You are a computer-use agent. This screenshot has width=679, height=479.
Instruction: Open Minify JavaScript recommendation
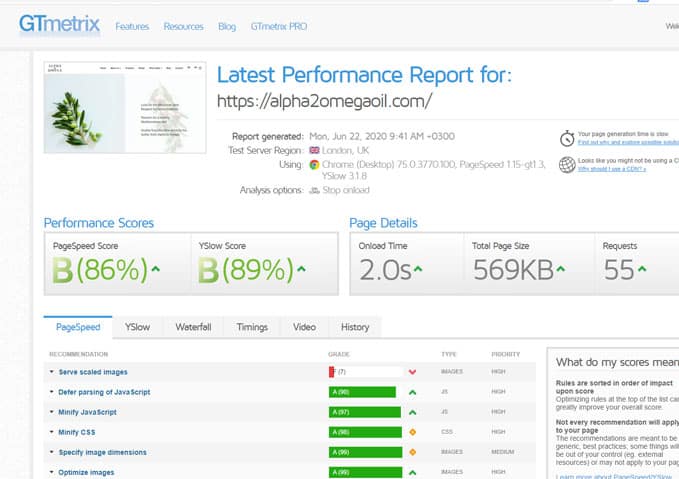pyautogui.click(x=87, y=412)
